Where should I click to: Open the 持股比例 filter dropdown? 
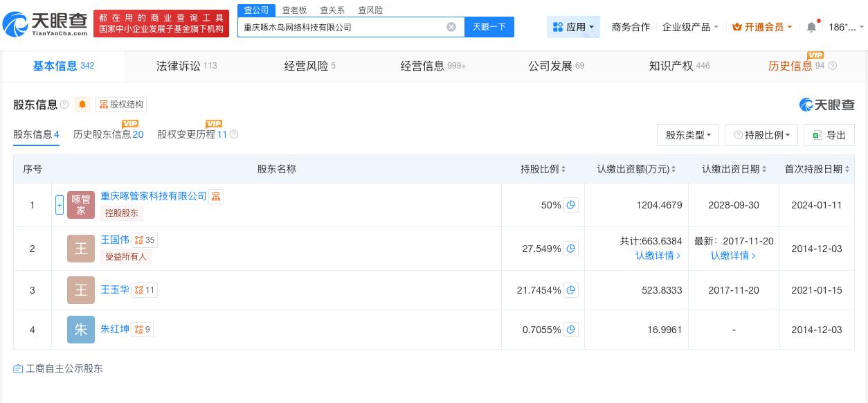(x=761, y=135)
